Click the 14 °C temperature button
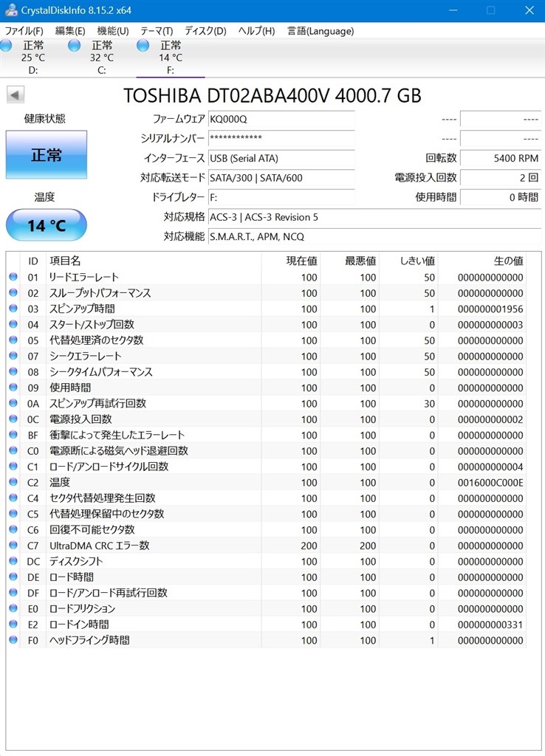 (47, 225)
